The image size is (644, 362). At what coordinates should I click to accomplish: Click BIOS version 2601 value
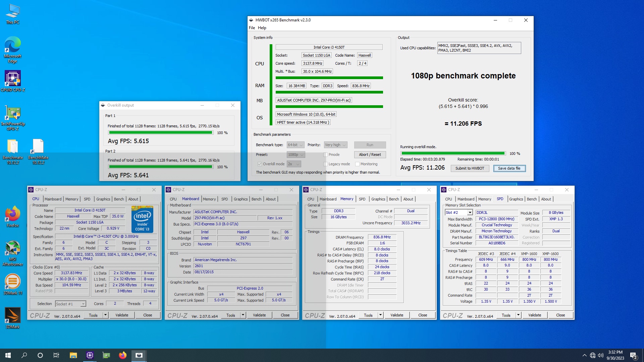(x=243, y=266)
